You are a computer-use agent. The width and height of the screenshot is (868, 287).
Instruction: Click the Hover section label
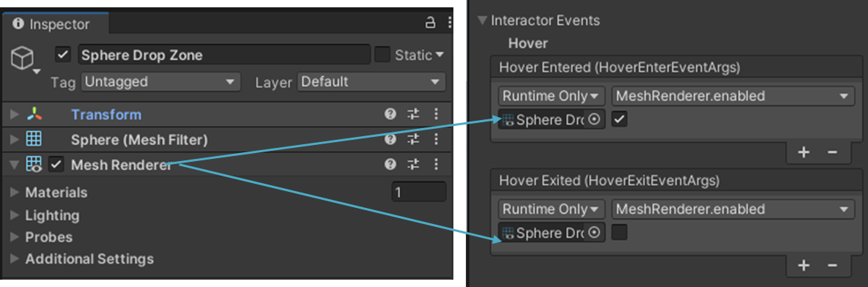527,42
